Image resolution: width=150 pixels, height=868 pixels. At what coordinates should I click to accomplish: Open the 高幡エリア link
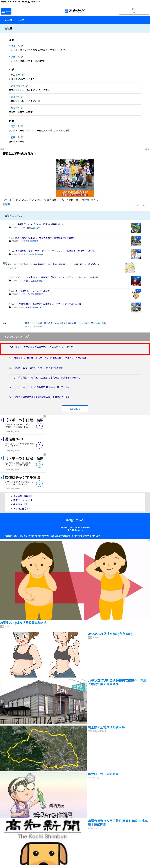point(16,57)
